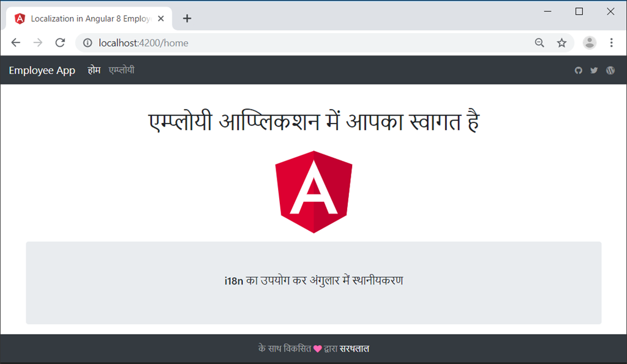
Task: Open the zoom search icon in address bar
Action: (x=539, y=43)
